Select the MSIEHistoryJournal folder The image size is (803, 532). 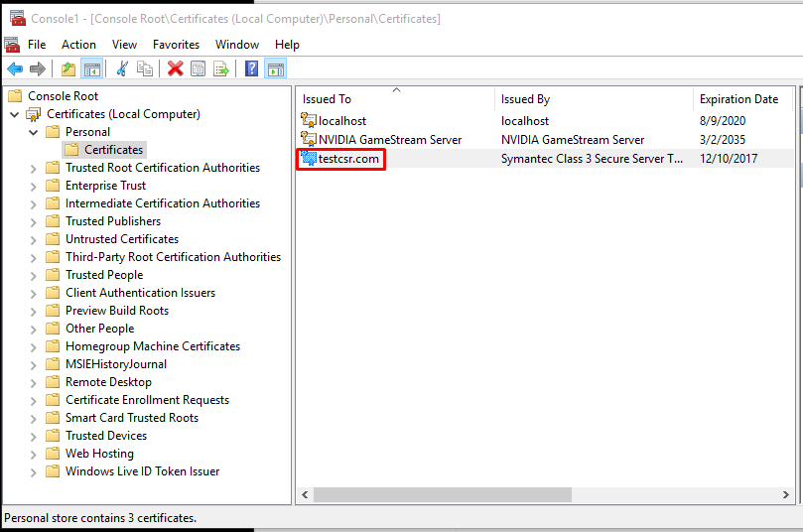106,364
